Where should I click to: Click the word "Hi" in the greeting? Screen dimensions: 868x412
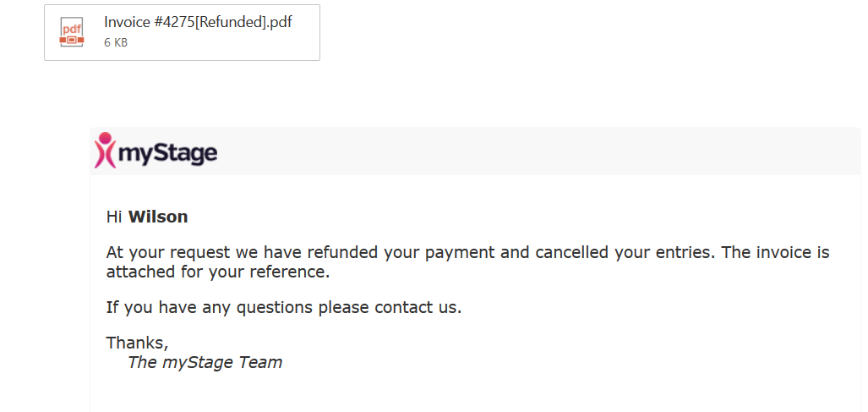tap(113, 217)
